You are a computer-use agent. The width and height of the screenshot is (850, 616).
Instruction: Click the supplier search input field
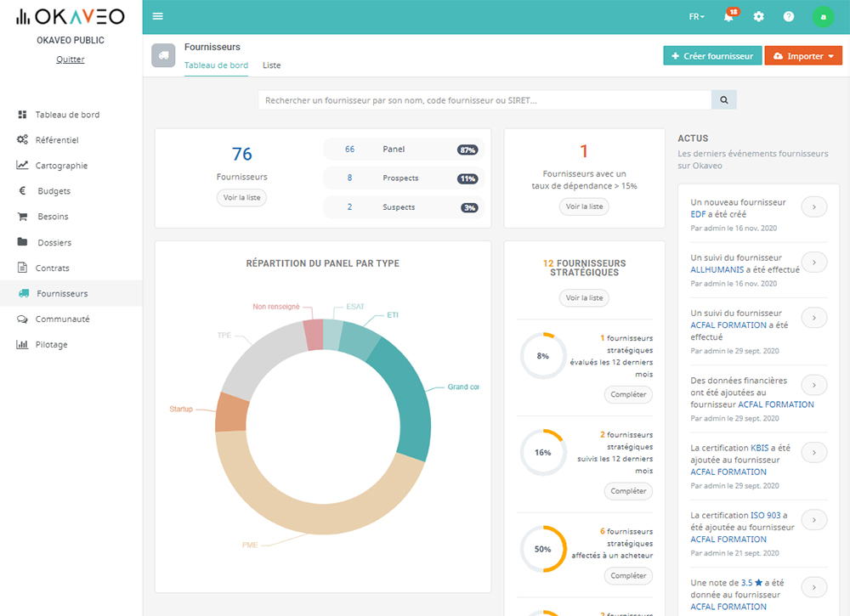click(x=484, y=100)
